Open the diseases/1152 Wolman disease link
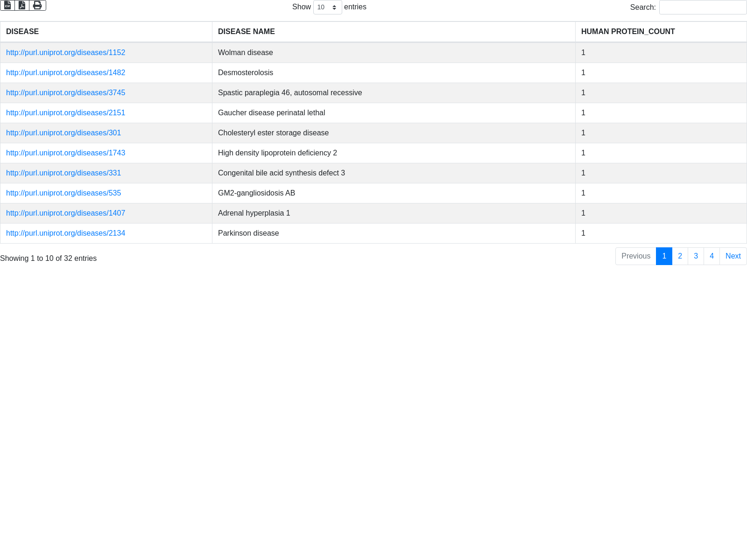Screen dimensions: 747x560 65,53
